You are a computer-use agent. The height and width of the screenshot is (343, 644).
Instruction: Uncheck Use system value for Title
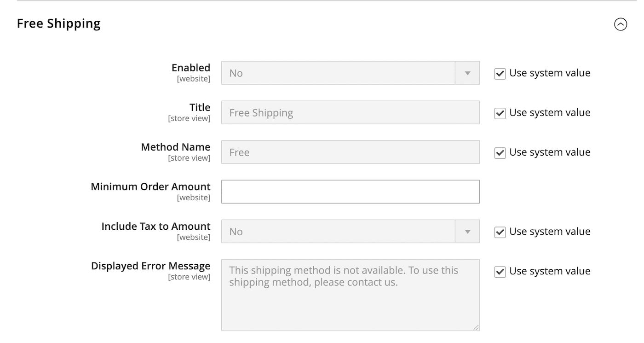[500, 113]
